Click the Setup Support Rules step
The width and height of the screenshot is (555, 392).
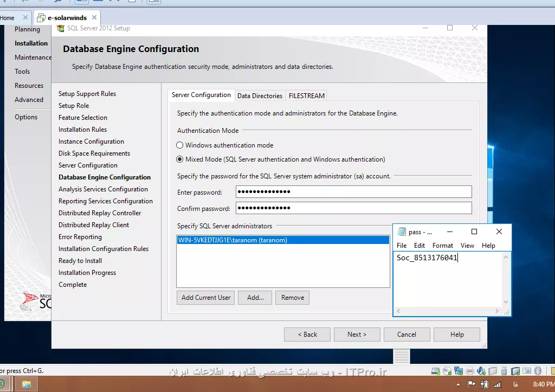(x=87, y=94)
